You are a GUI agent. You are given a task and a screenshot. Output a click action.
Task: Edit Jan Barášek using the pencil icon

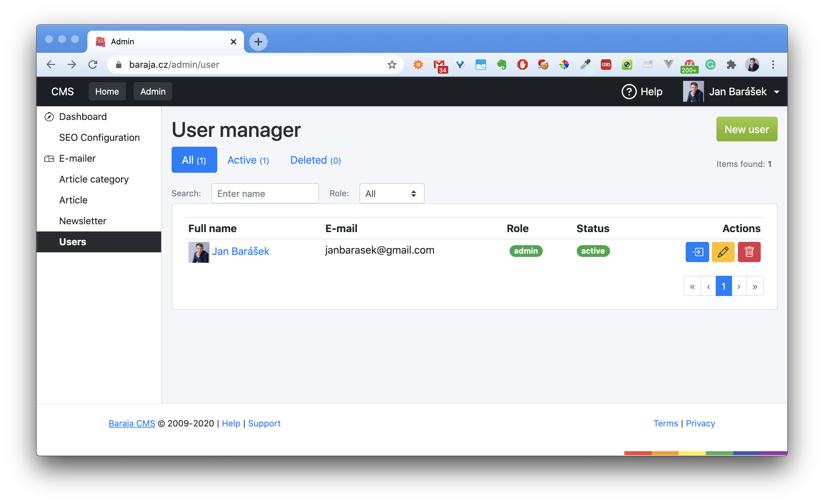[x=723, y=252]
